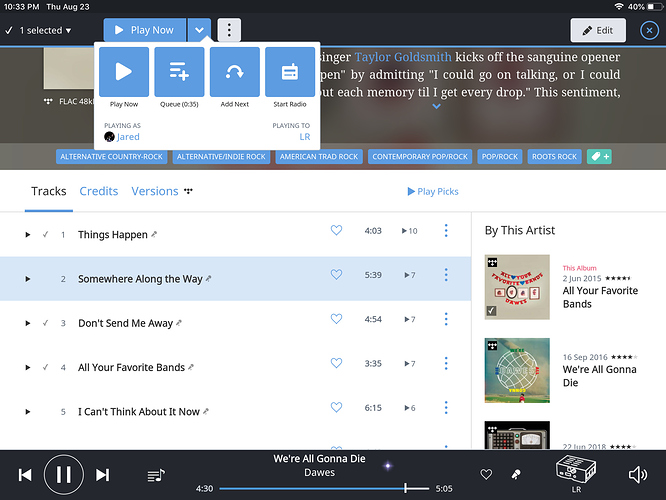This screenshot has height=500, width=666.
Task: Open the We're All Gonna Die album cover
Action: click(x=517, y=370)
